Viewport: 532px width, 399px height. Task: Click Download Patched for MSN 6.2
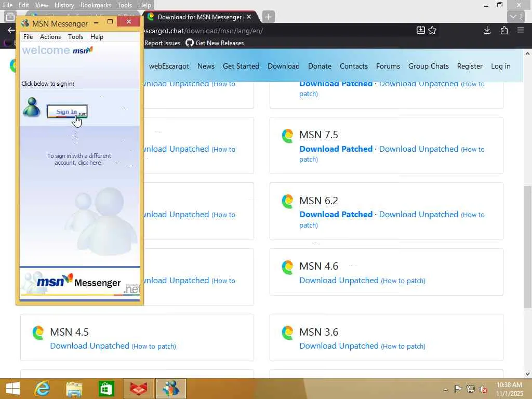coord(336,215)
